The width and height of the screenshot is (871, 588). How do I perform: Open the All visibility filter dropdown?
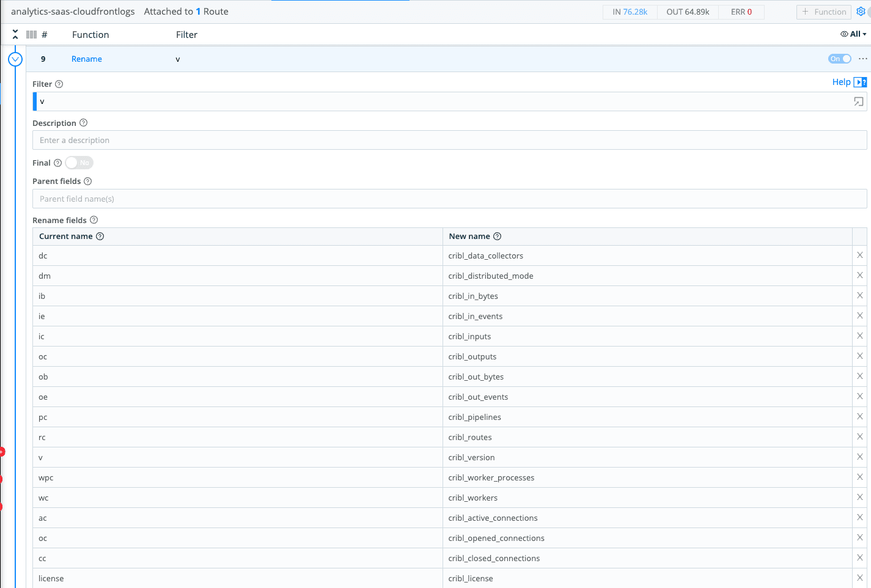pyautogui.click(x=853, y=34)
